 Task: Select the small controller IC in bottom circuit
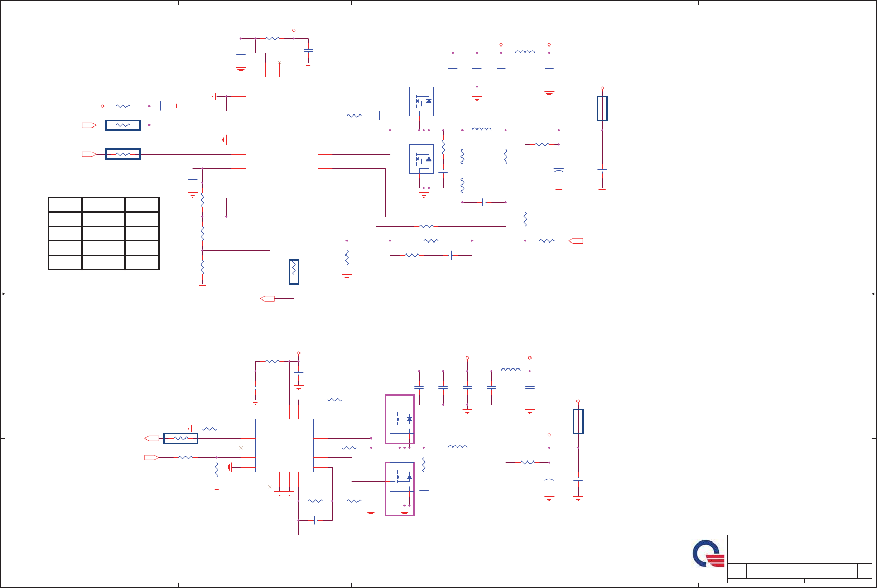284,445
